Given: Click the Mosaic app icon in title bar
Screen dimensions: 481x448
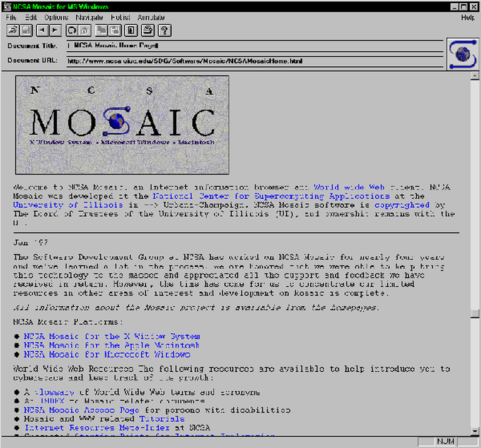Looking at the screenshot, I should point(7,6).
